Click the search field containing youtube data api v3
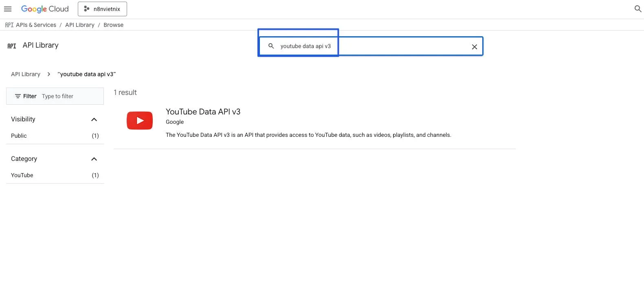 [371, 46]
